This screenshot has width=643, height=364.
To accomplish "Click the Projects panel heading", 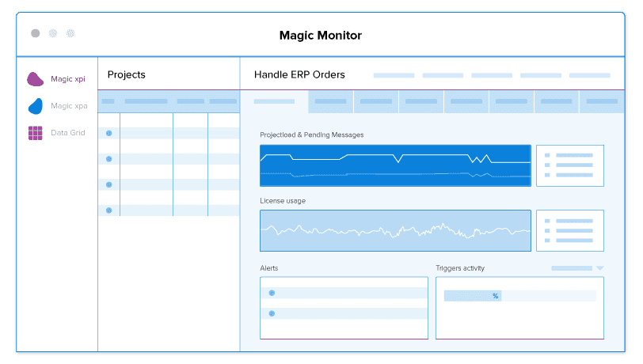I will 127,75.
